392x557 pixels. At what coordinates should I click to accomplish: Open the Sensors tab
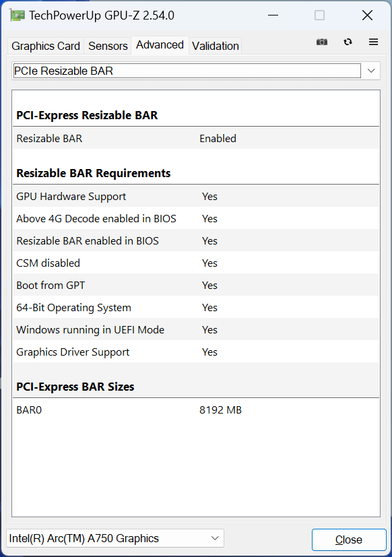coord(108,46)
